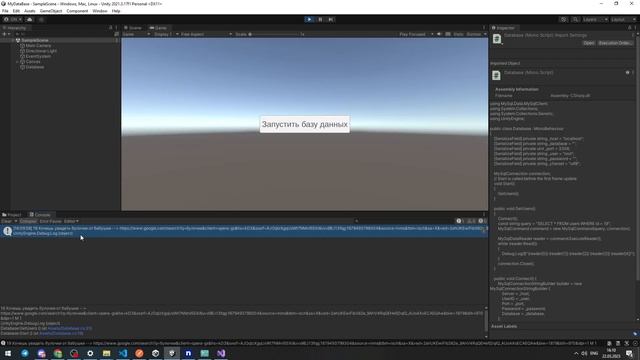
Task: Click the Play button in Unity toolbar
Action: (x=309, y=19)
